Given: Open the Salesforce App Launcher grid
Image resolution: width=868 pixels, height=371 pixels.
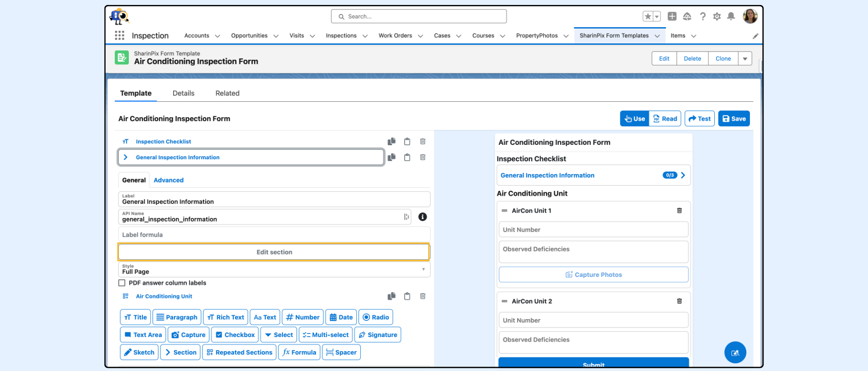Looking at the screenshot, I should (x=119, y=36).
